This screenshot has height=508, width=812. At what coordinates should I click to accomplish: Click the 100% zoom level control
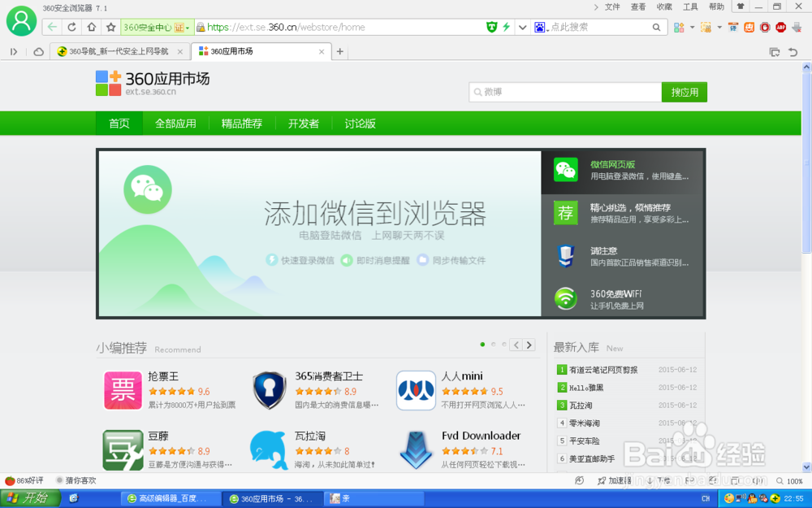(790, 481)
